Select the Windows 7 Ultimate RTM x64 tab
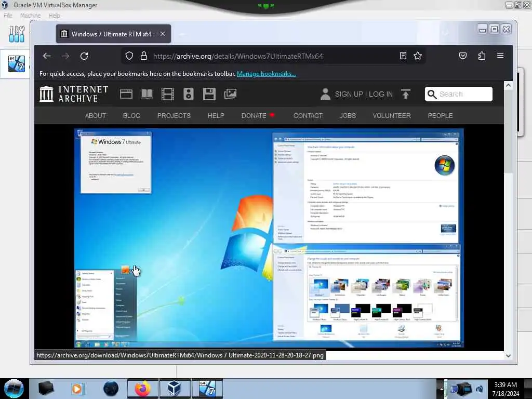 (113, 34)
